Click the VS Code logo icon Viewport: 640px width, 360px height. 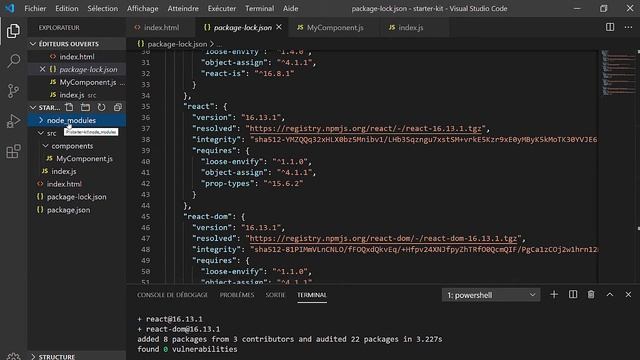click(10, 8)
